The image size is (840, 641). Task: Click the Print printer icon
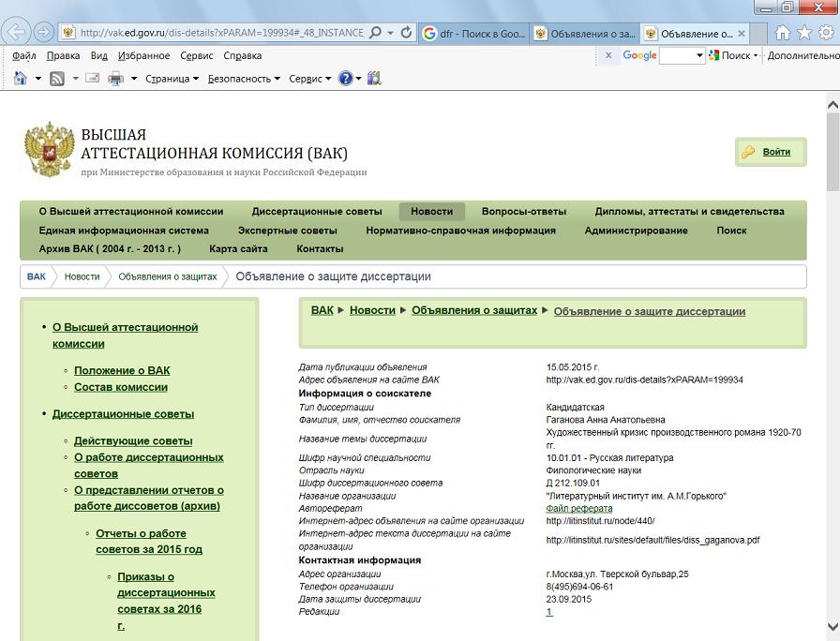[115, 79]
